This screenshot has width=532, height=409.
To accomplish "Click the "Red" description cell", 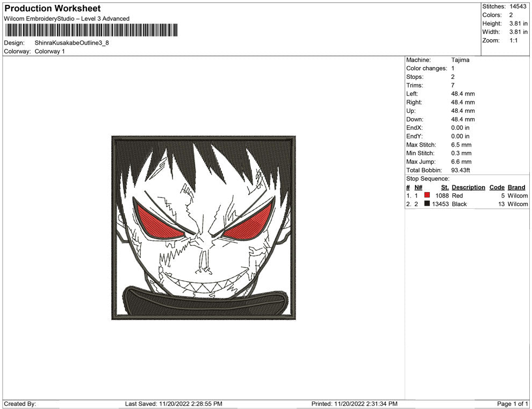I will (x=457, y=195).
